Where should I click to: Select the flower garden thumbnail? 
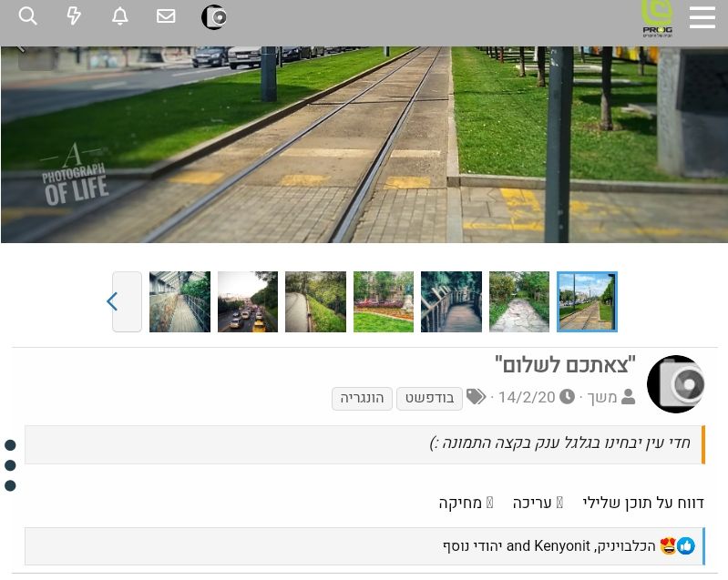(384, 301)
